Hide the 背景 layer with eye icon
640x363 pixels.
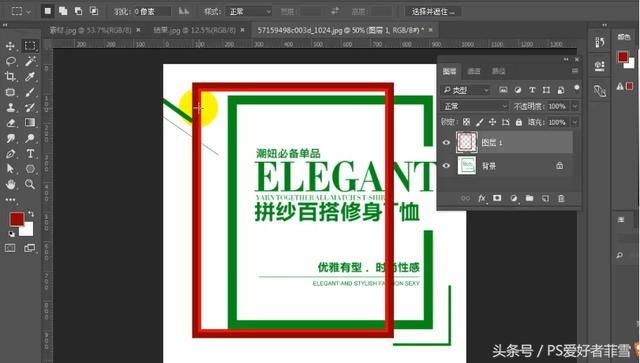446,166
